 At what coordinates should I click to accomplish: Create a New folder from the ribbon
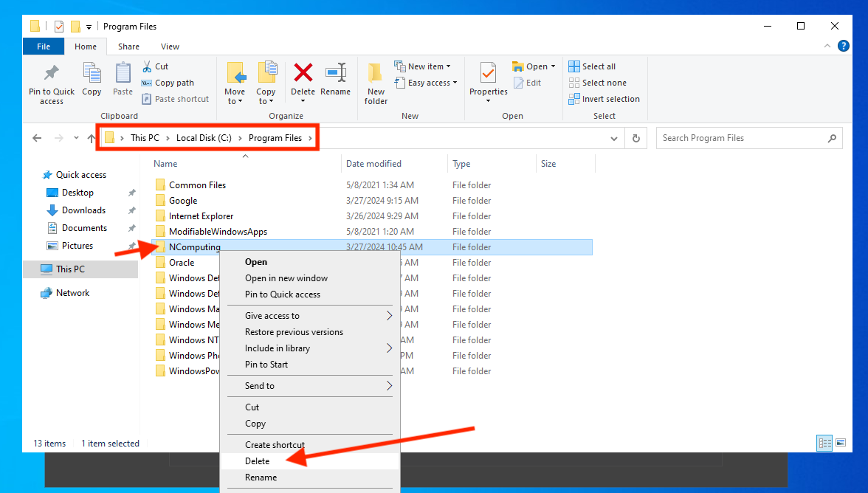[x=376, y=83]
